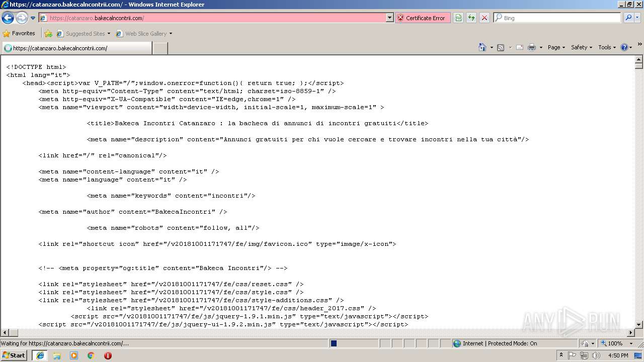Click the volume speaker tray icon
The image size is (644, 362).
click(596, 355)
